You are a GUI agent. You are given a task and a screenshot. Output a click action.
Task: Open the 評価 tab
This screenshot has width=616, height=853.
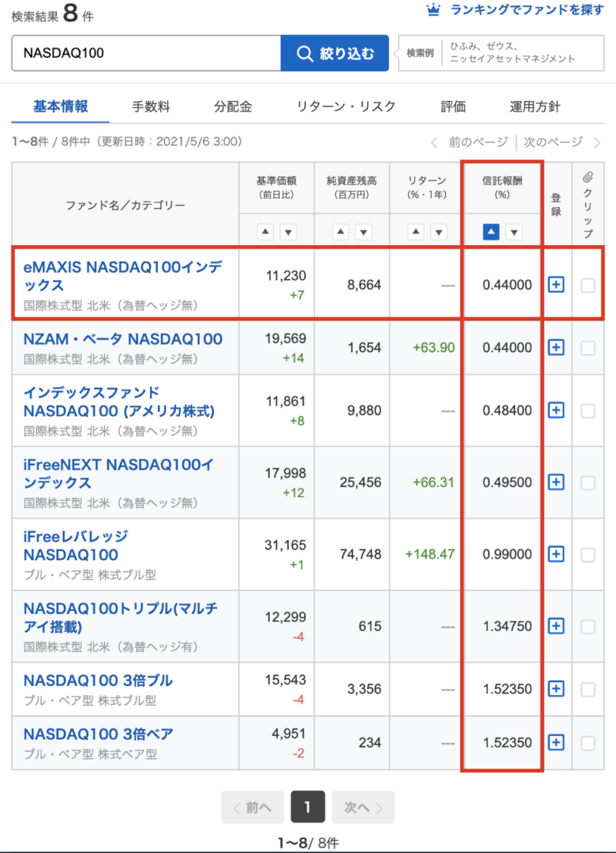point(453,106)
